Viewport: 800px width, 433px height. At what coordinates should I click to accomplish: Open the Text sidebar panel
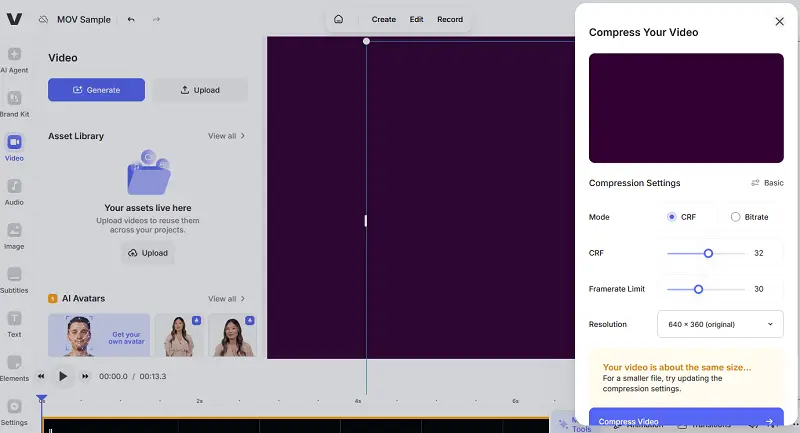pos(14,324)
